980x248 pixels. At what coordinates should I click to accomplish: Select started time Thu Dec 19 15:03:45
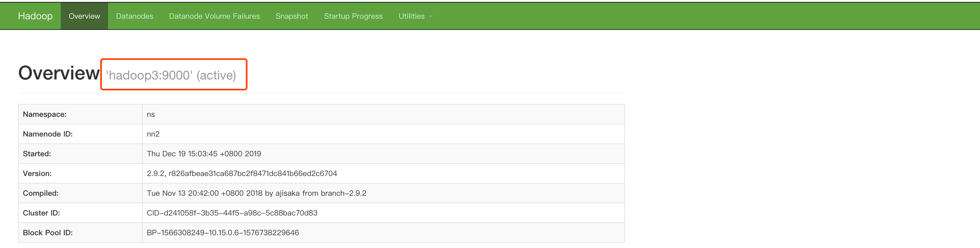point(204,154)
